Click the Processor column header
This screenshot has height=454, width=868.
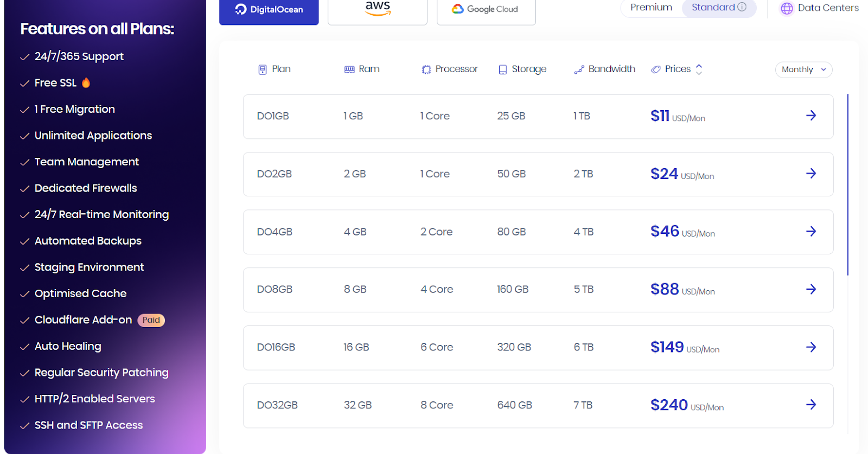point(456,69)
